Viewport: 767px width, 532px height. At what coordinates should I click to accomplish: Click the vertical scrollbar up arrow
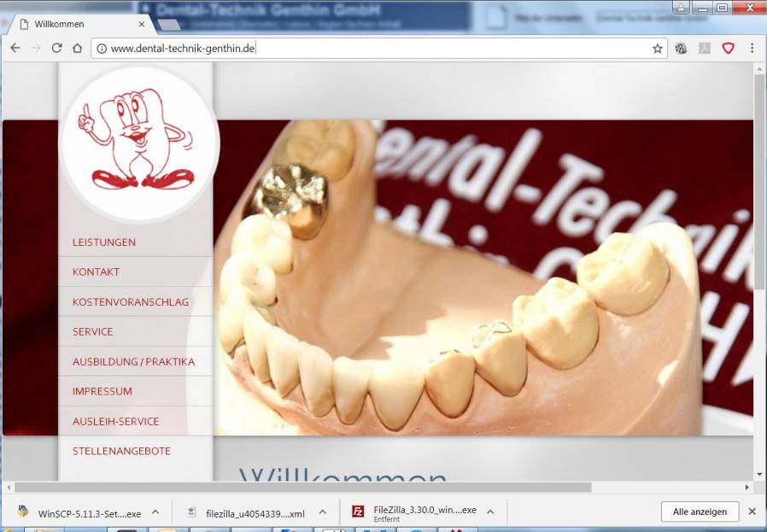pos(759,70)
